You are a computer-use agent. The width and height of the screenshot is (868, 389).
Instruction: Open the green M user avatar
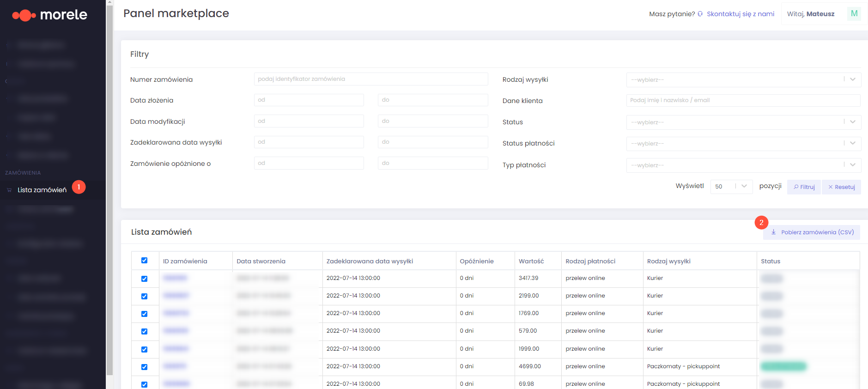(854, 13)
